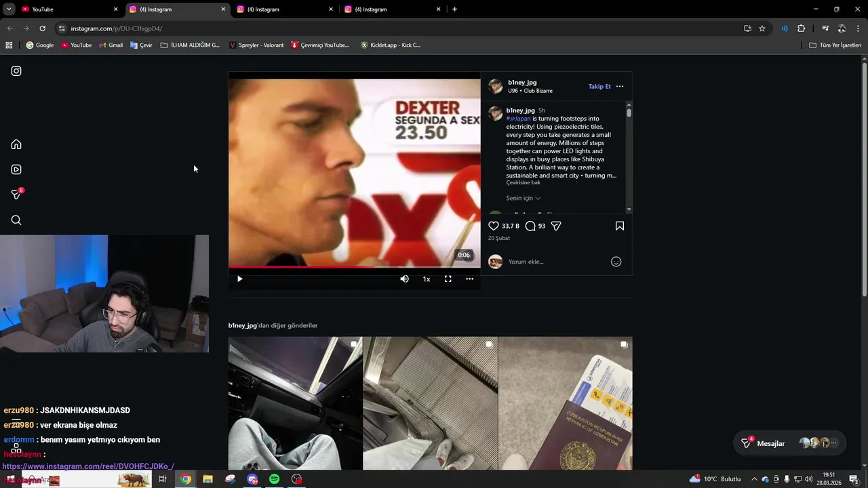This screenshot has height=488, width=868.
Task: Share post with the paper plane icon
Action: pos(556,226)
